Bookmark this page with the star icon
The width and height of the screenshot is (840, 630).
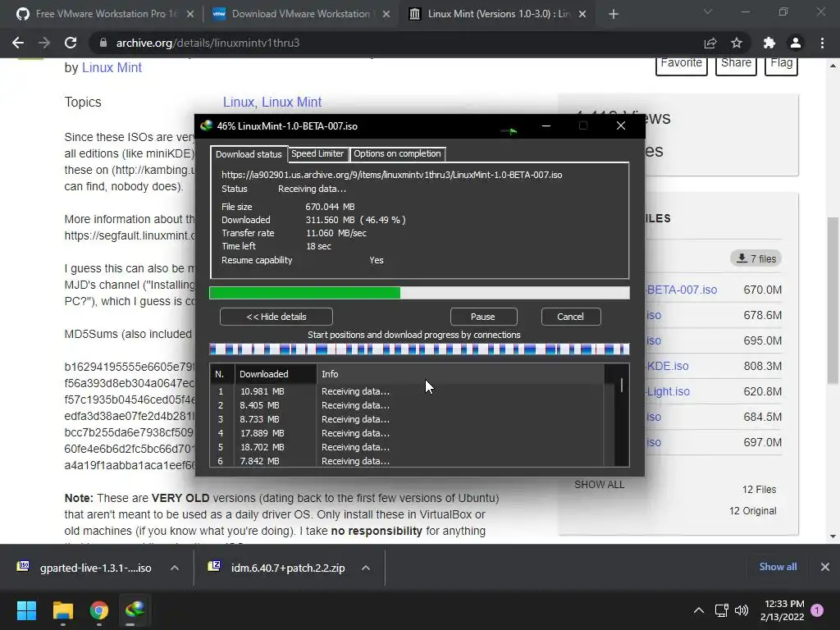point(737,43)
